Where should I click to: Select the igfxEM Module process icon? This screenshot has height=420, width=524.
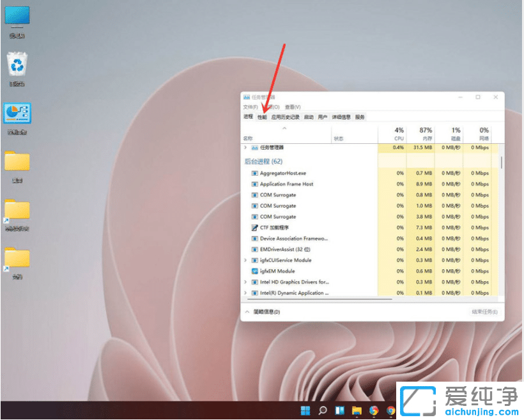coord(255,271)
